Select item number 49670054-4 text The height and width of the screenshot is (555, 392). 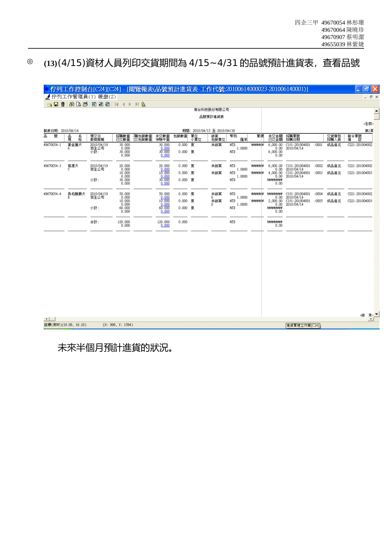(x=52, y=194)
